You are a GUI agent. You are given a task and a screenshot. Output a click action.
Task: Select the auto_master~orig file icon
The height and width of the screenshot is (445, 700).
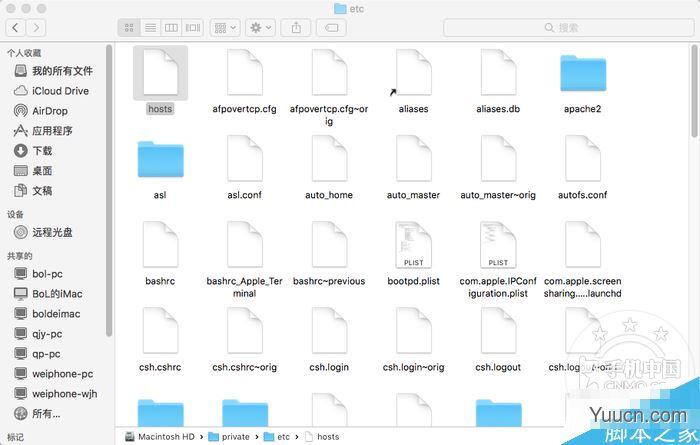pyautogui.click(x=498, y=158)
